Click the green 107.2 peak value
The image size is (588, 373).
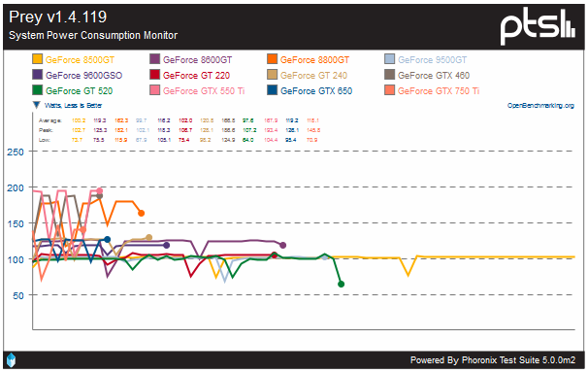249,130
